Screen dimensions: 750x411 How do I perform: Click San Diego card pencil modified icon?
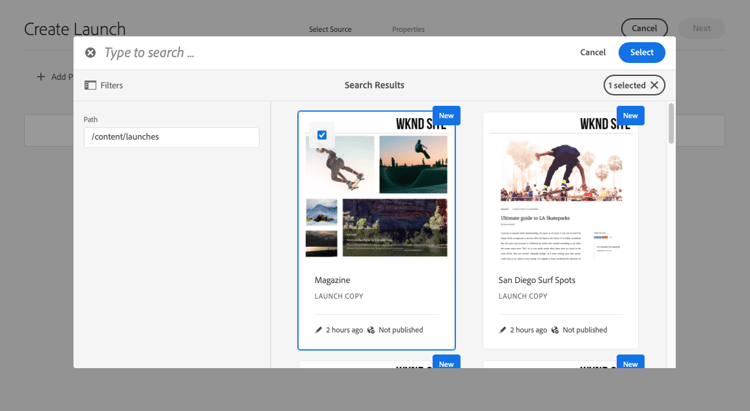coord(503,330)
